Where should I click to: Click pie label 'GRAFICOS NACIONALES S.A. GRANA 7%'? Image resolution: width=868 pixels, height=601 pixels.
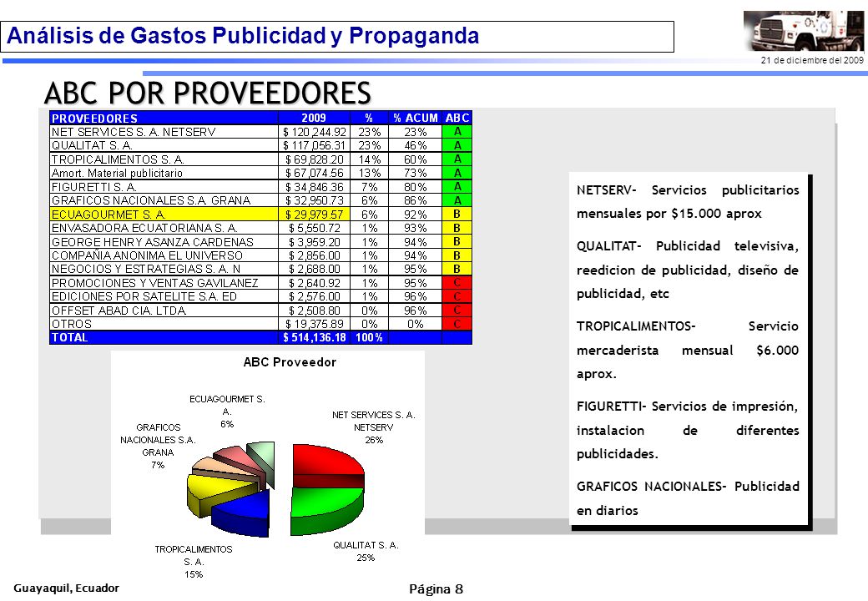click(x=158, y=446)
